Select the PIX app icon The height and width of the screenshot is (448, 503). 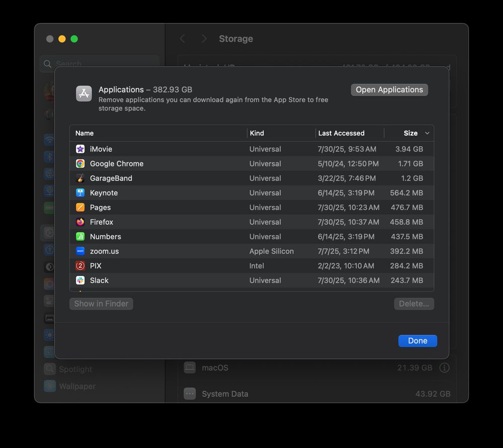[80, 266]
